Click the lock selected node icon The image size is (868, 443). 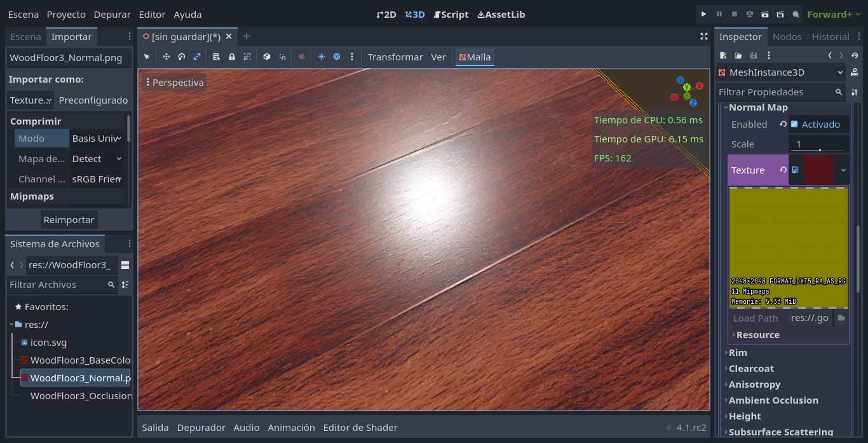(x=232, y=57)
